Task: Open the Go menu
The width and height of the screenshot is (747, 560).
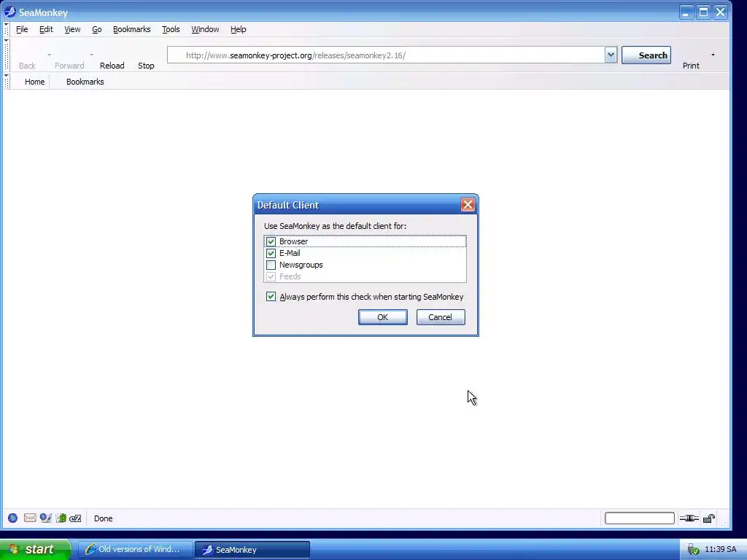Action: 97,29
